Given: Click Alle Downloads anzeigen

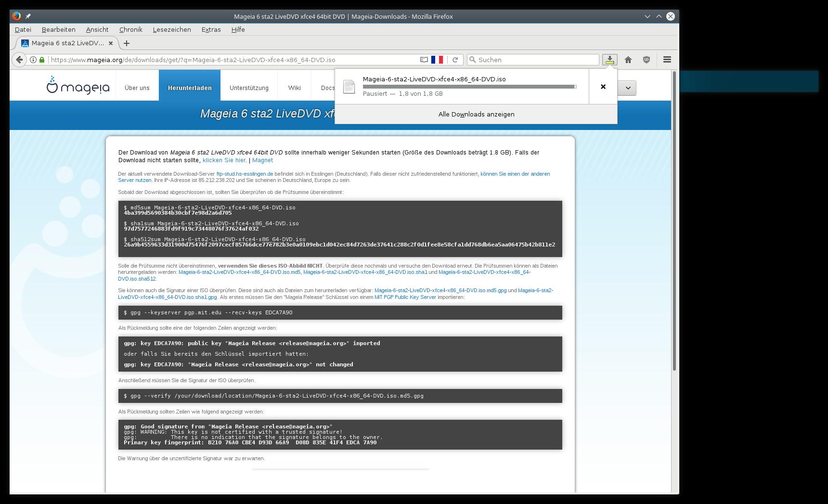Looking at the screenshot, I should [476, 114].
